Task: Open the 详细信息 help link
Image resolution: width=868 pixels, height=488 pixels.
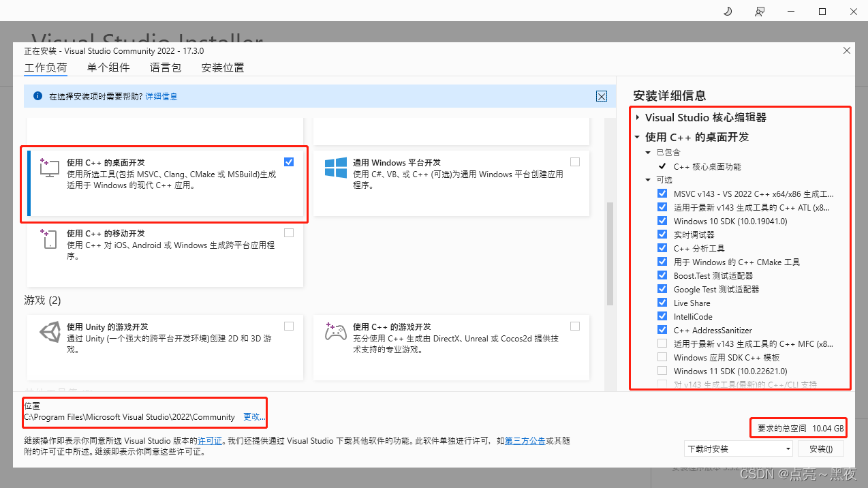Action: click(161, 97)
